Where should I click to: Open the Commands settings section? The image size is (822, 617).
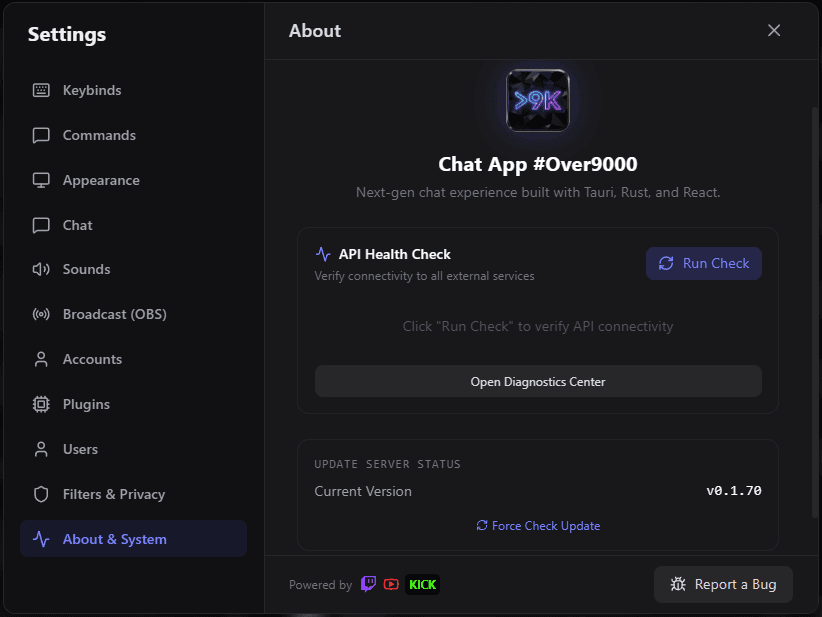pos(98,135)
